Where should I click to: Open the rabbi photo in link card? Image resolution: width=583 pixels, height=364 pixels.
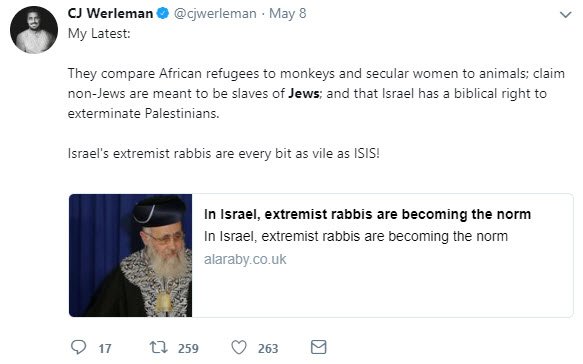coord(131,255)
